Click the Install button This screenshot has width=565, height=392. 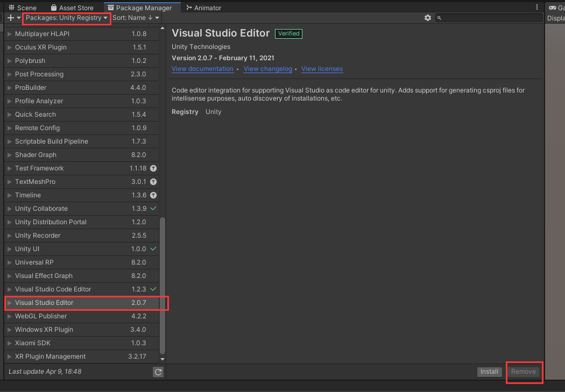coord(489,372)
